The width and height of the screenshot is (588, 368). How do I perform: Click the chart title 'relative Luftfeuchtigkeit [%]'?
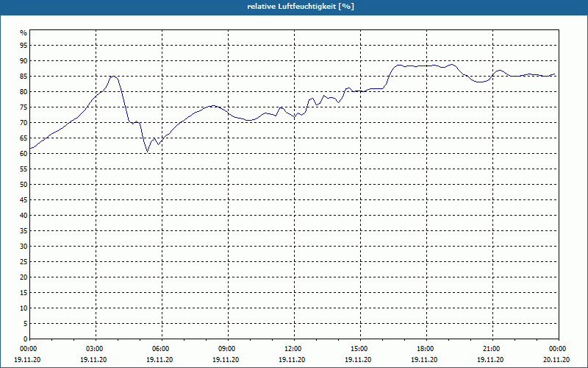pos(301,7)
